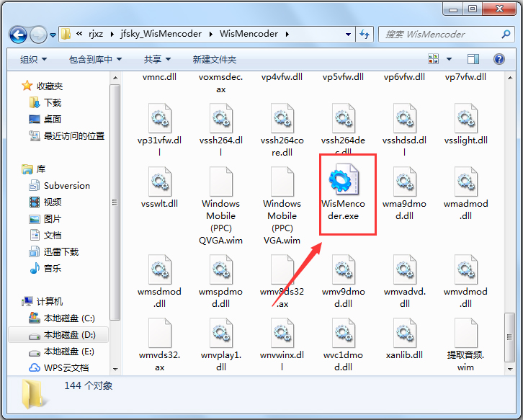Select the 提取音频.wim file icon
The height and width of the screenshot is (420, 523).
(466, 333)
